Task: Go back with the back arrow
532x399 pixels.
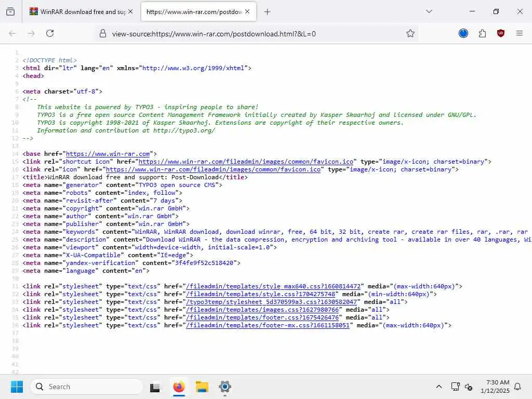Action: [12, 33]
